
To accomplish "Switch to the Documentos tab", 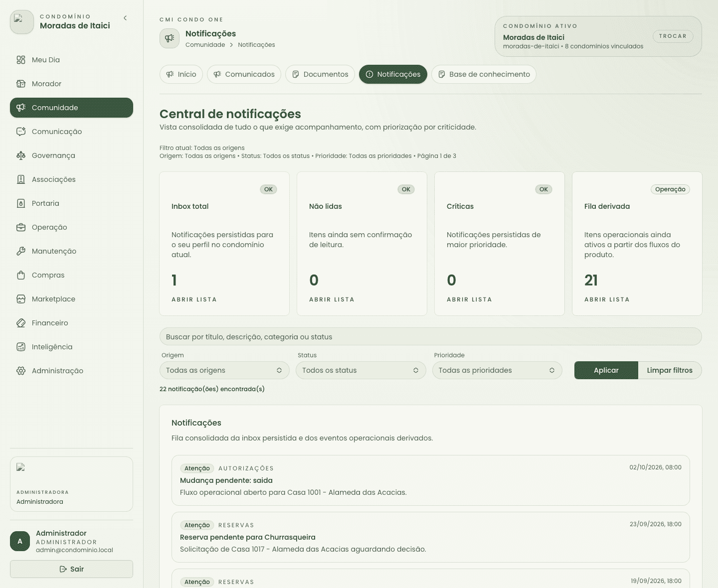I will pyautogui.click(x=320, y=74).
